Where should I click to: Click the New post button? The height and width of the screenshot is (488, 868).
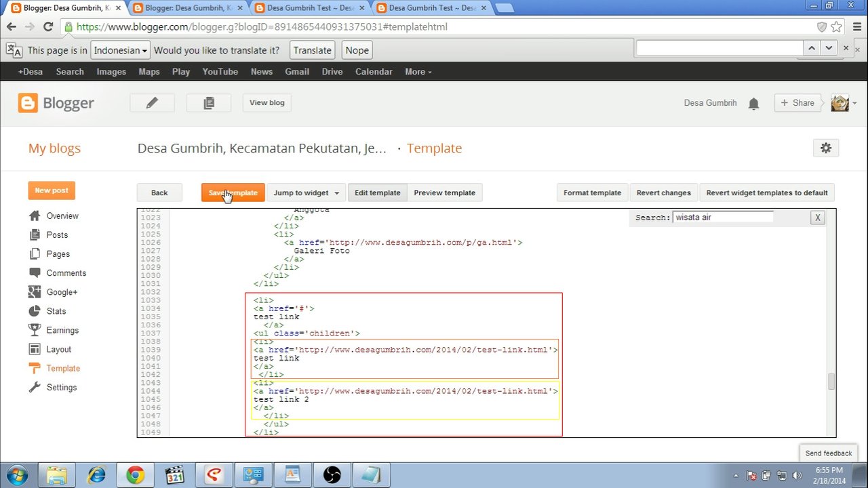52,190
